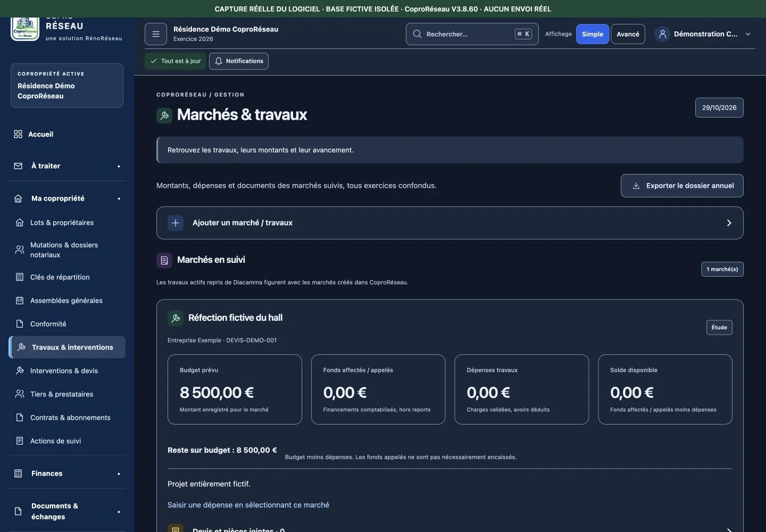Click the Clés de répartition icon
This screenshot has width=766, height=532.
click(x=20, y=277)
